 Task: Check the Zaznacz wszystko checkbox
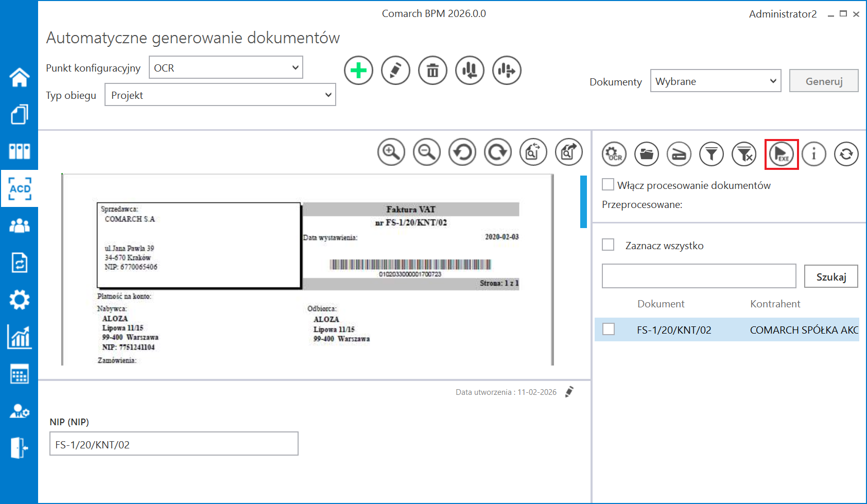(608, 245)
